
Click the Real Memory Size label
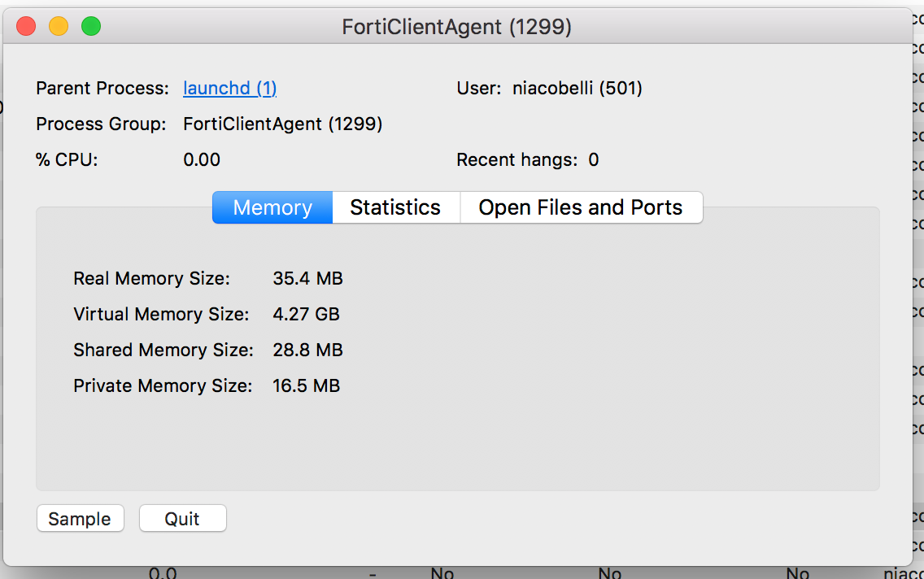point(151,278)
